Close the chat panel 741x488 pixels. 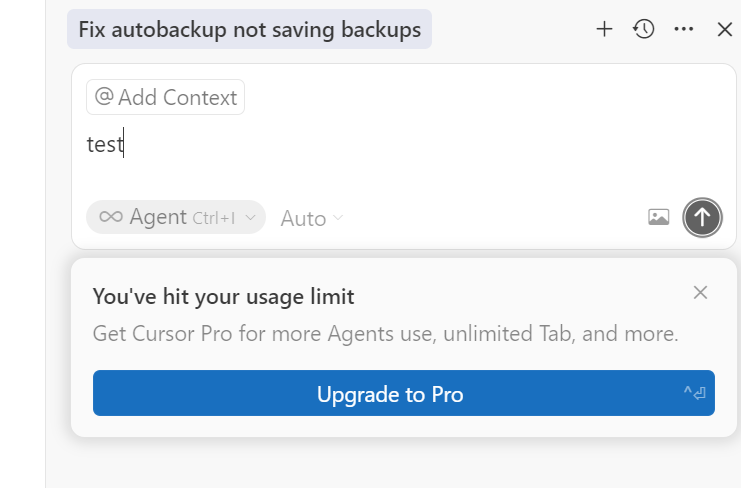click(725, 30)
